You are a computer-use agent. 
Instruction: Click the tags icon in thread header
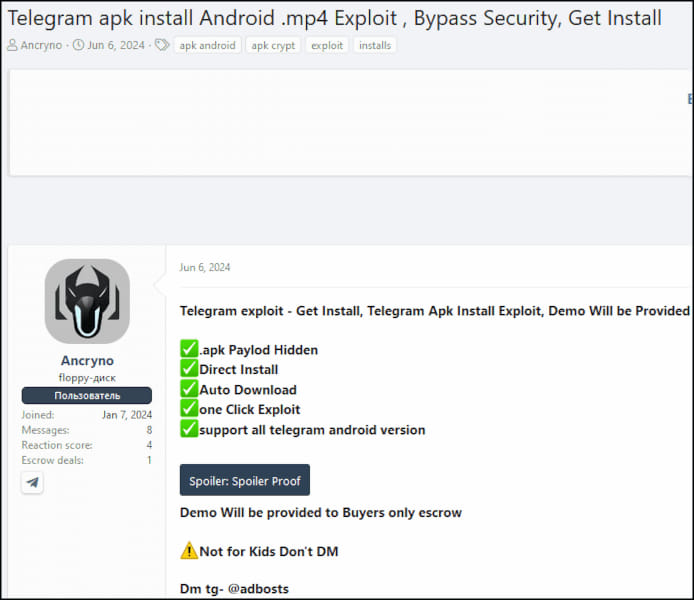162,45
